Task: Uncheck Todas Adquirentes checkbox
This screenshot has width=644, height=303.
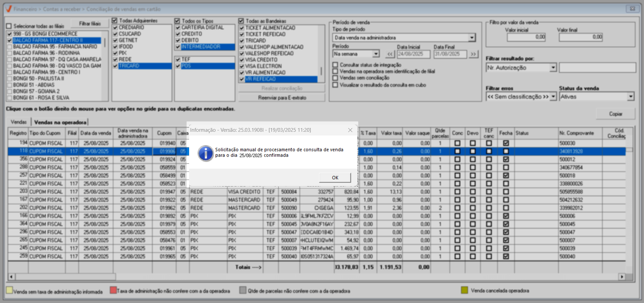Action: coord(115,21)
